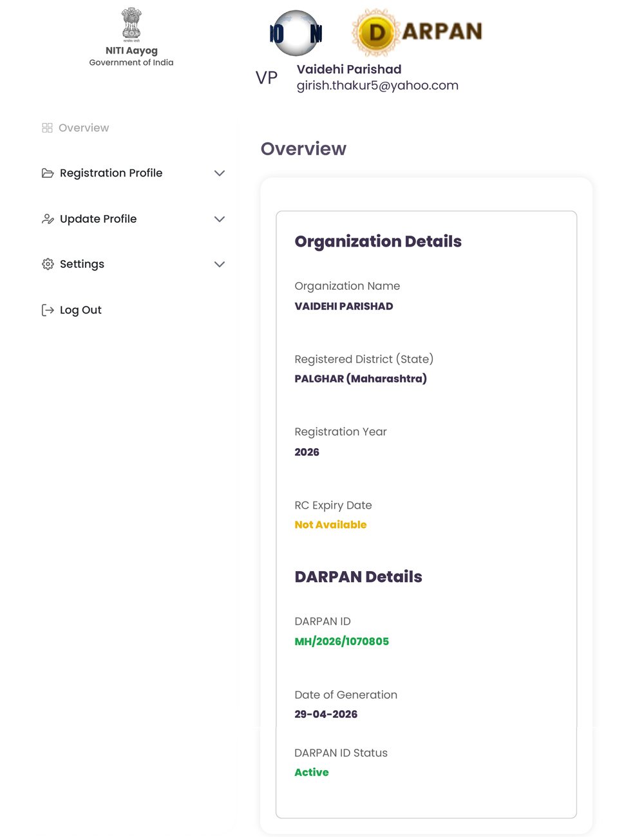Viewport: 644px width, 837px height.
Task: Click the DARPAN gold coin logo
Action: click(377, 32)
